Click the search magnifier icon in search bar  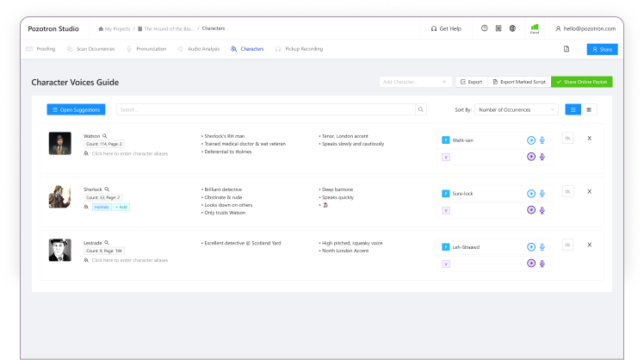[x=420, y=109]
